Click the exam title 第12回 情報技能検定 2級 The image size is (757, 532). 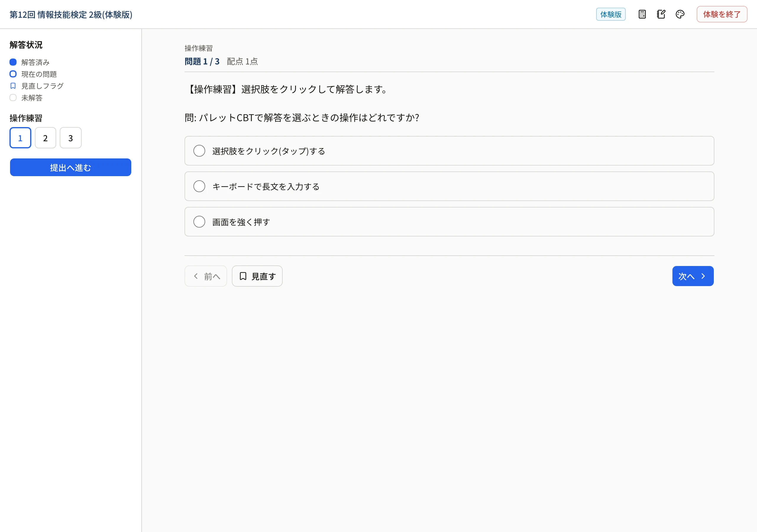click(71, 14)
